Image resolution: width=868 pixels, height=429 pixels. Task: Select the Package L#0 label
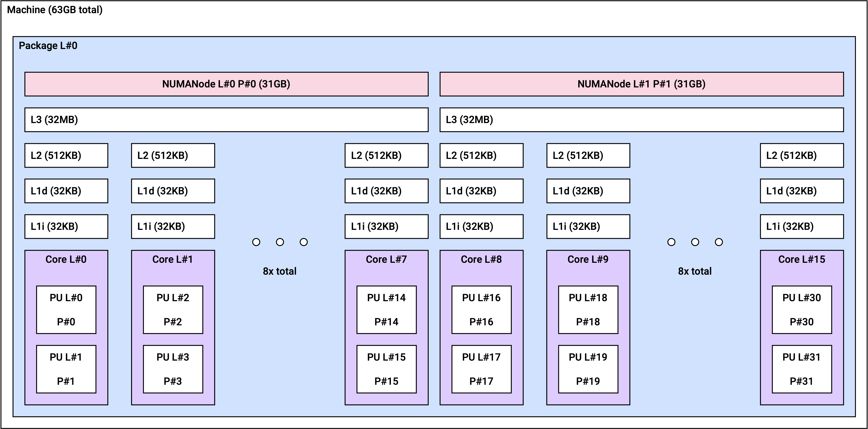(48, 46)
